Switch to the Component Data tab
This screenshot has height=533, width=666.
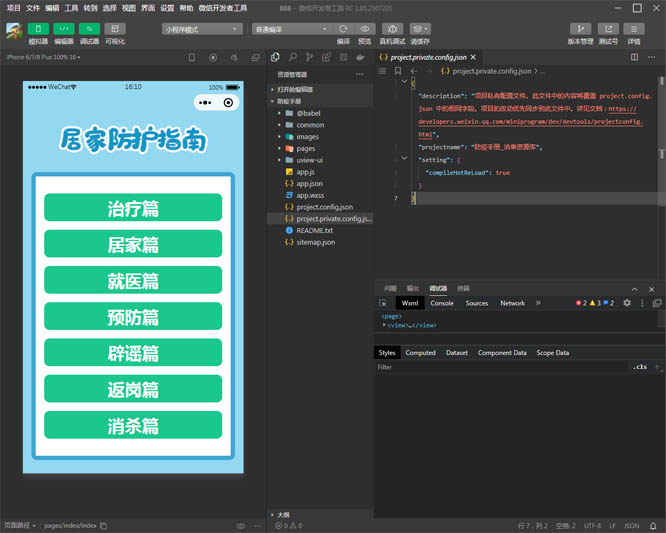tap(502, 353)
